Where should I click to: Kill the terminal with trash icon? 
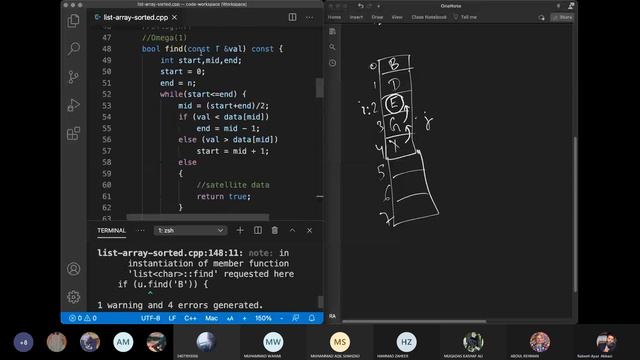point(275,231)
